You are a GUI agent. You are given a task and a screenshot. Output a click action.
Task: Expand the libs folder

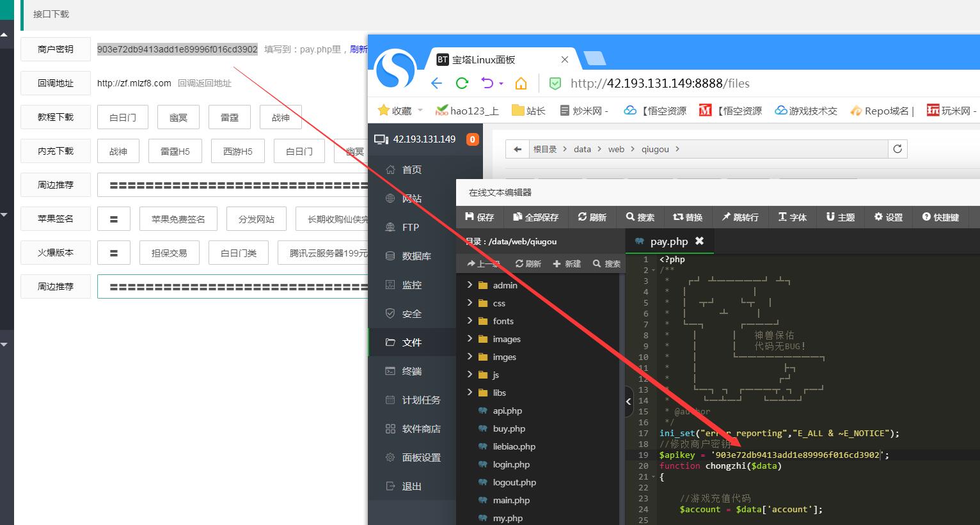(x=470, y=393)
